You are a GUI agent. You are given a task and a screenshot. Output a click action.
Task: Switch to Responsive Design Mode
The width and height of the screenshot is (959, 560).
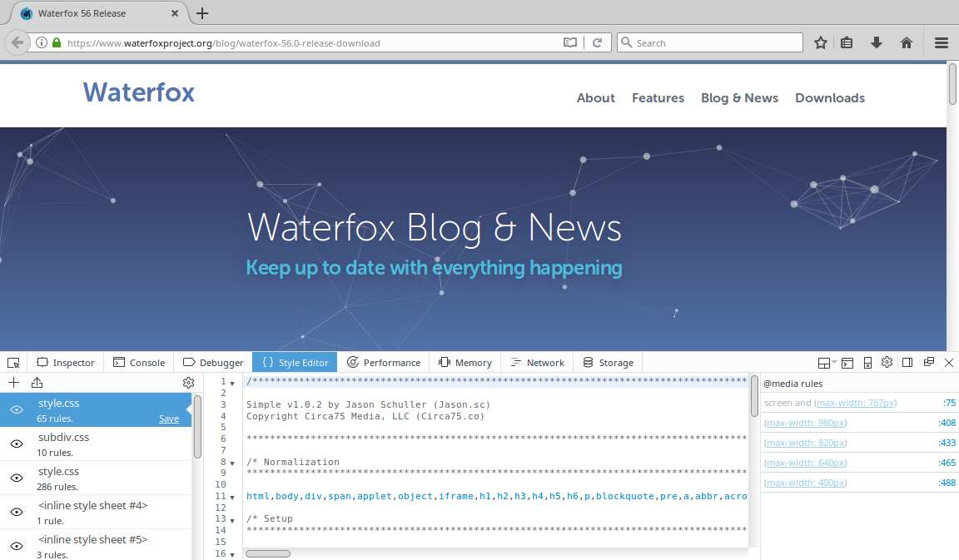point(867,362)
